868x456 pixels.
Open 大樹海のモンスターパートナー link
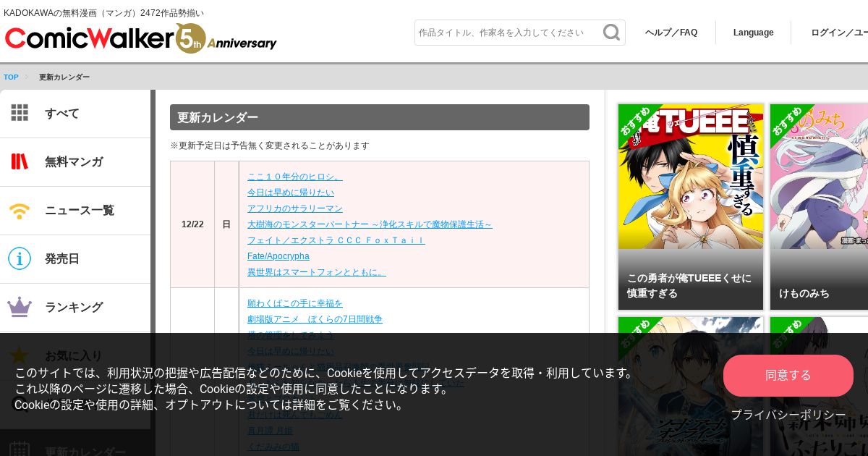(370, 224)
